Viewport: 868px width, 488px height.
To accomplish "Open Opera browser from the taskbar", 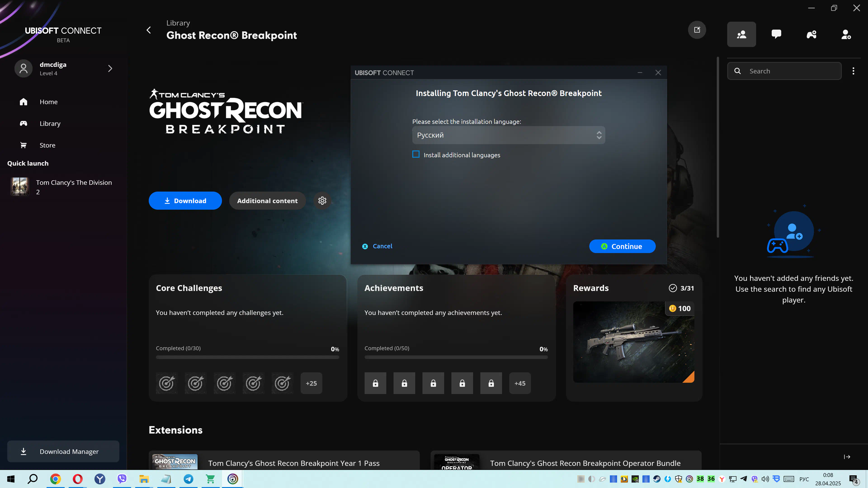I will pyautogui.click(x=78, y=479).
